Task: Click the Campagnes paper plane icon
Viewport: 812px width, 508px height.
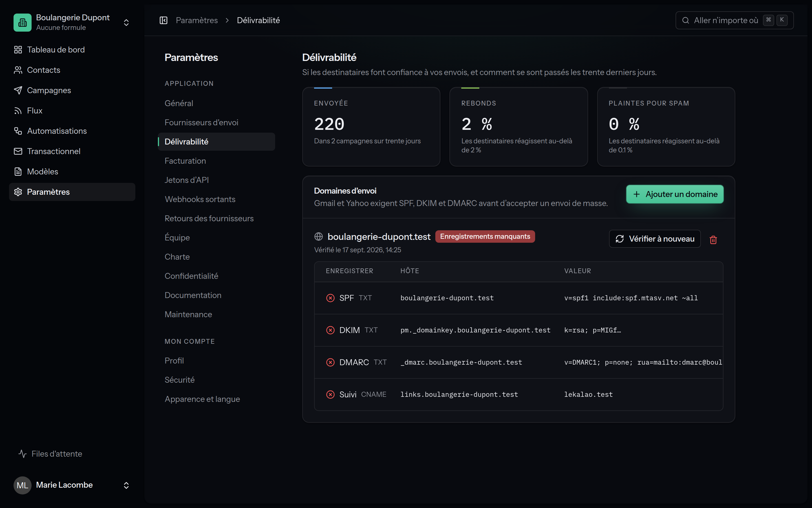Action: 18,90
